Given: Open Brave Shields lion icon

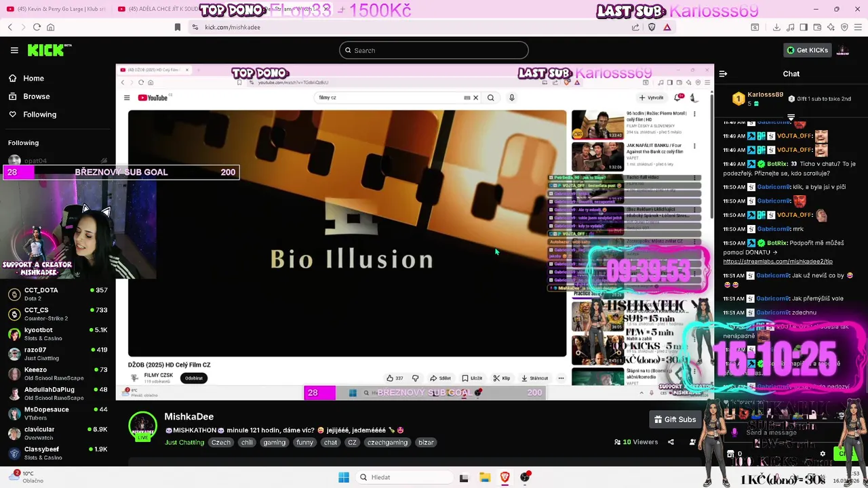Looking at the screenshot, I should [x=652, y=27].
